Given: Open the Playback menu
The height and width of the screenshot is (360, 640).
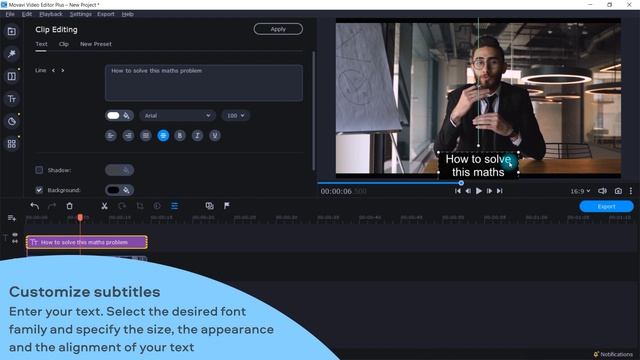Looking at the screenshot, I should pyautogui.click(x=51, y=14).
